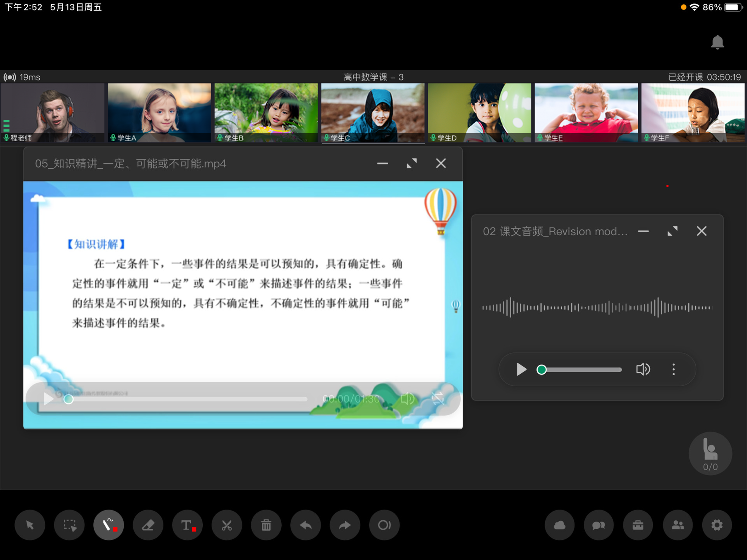Screen dimensions: 747x560
Task: Expand the audio window fullscreen
Action: 672,231
